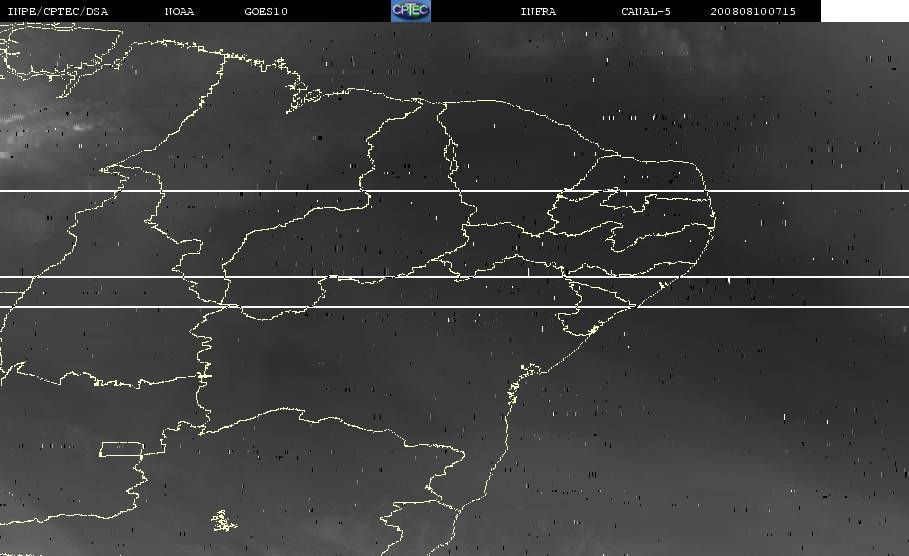Viewport: 909px width, 556px height.
Task: Click the CANAL-5 channel label
Action: coord(646,12)
